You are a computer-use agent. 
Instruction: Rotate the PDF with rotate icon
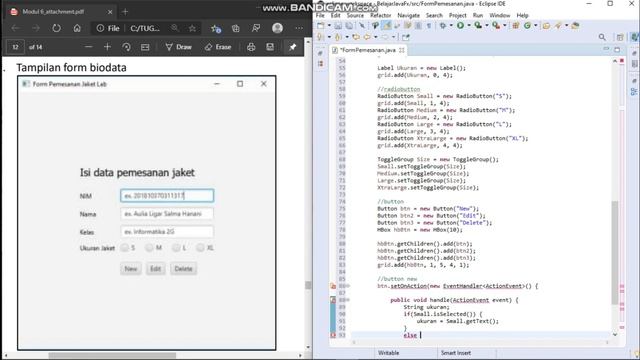pyautogui.click(x=126, y=47)
